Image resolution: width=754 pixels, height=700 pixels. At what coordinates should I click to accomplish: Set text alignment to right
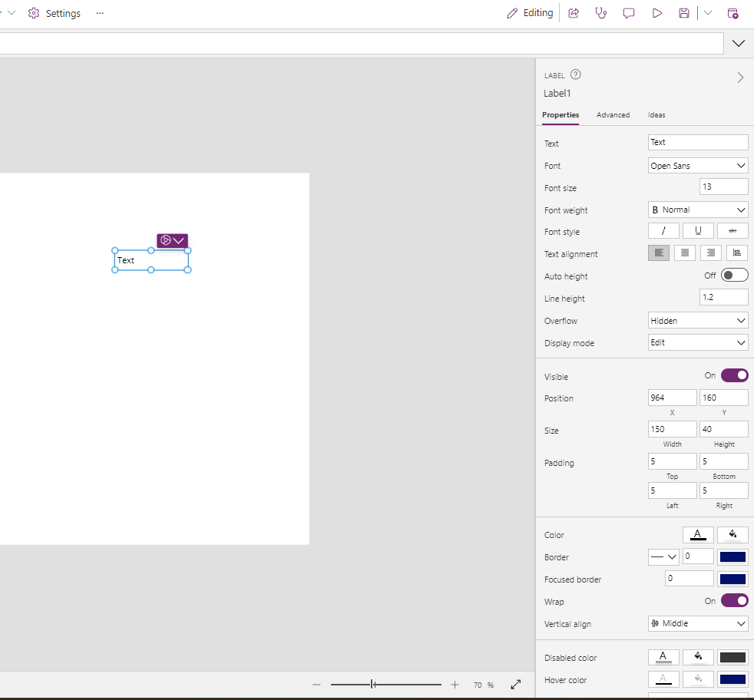711,253
